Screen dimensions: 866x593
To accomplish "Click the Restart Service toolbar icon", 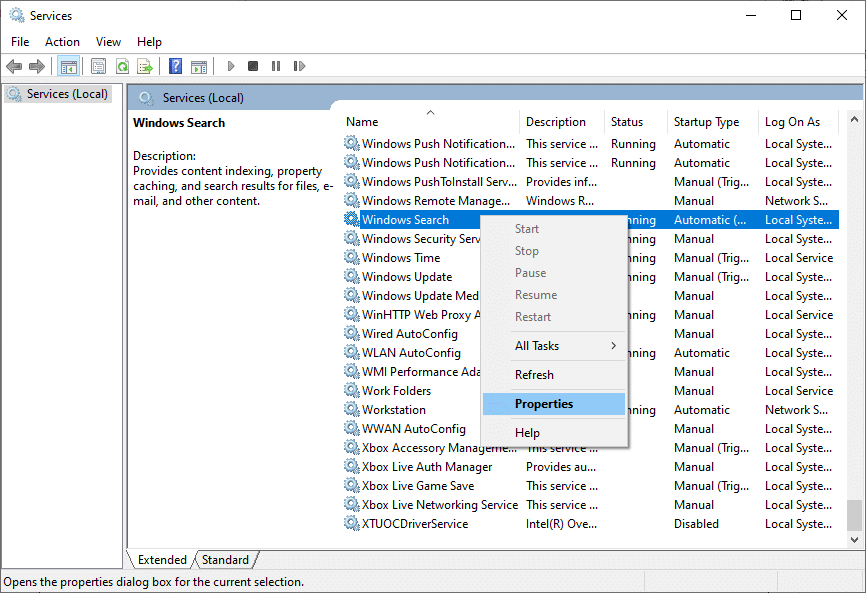I will (x=298, y=66).
